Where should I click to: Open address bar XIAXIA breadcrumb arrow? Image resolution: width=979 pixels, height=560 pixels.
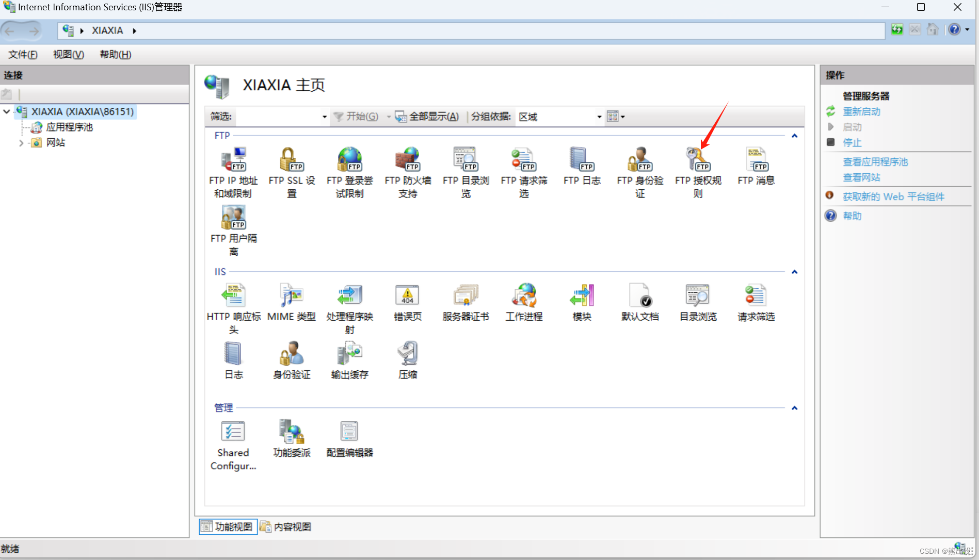(134, 31)
